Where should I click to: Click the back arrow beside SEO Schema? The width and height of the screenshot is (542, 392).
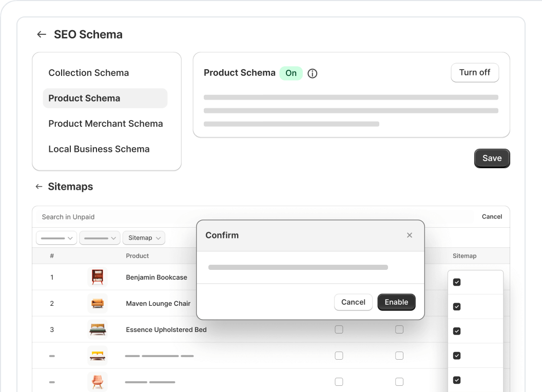tap(42, 34)
